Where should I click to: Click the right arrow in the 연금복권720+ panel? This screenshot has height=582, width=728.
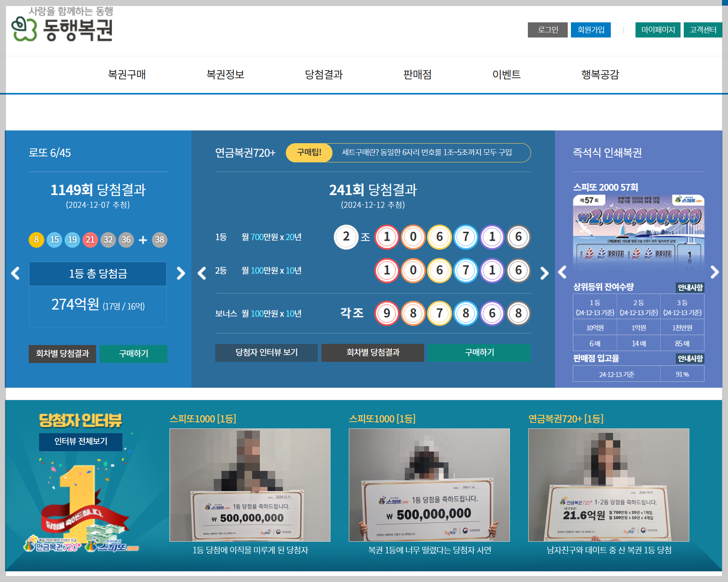pos(545,273)
